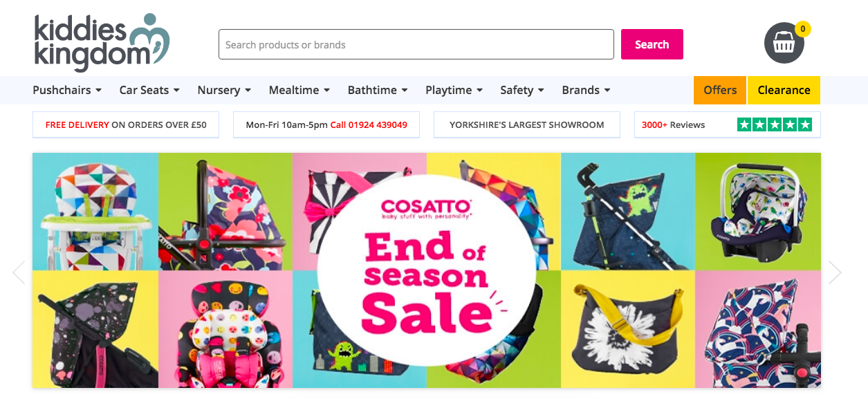The width and height of the screenshot is (868, 399).
Task: Open the Bathtime menu
Action: click(x=377, y=90)
